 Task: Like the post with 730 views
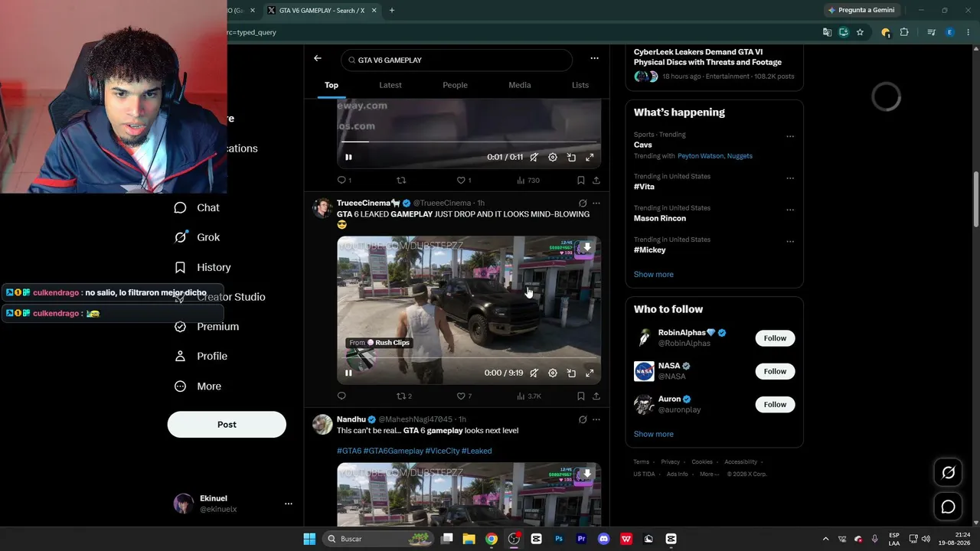pyautogui.click(x=462, y=181)
